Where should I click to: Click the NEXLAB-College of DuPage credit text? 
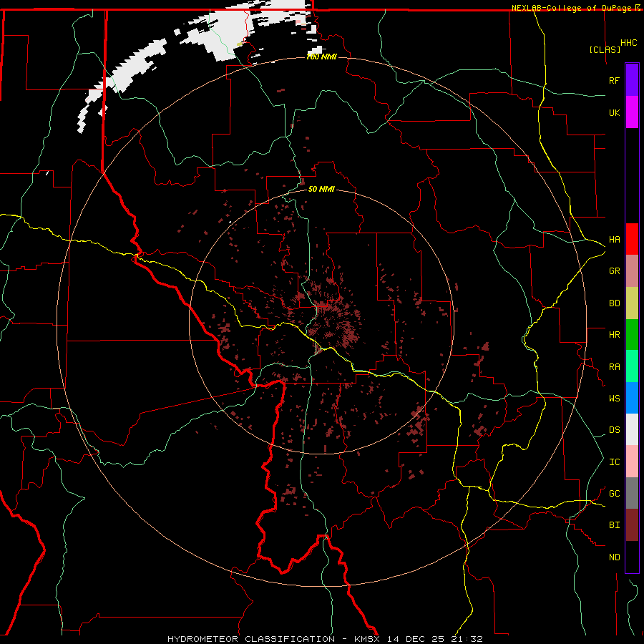[x=571, y=8]
